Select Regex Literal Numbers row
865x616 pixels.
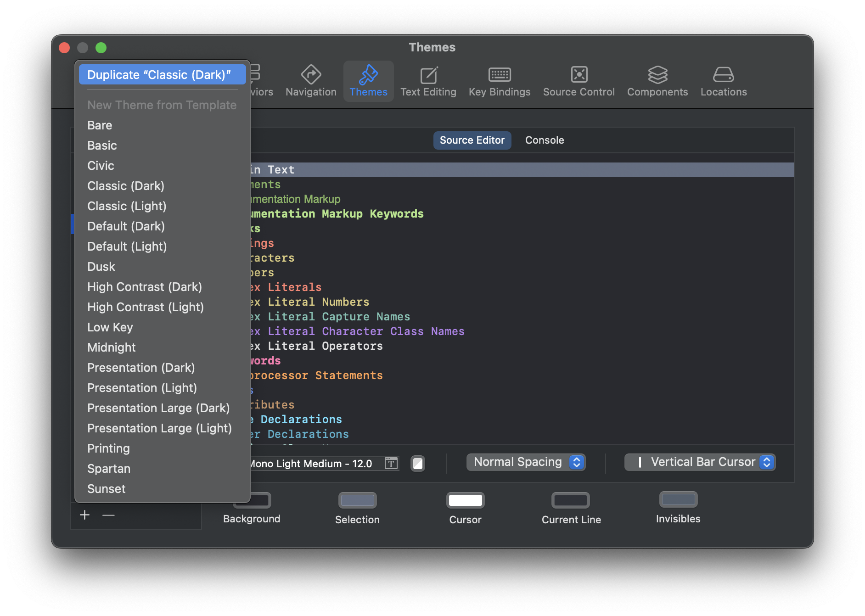522,302
